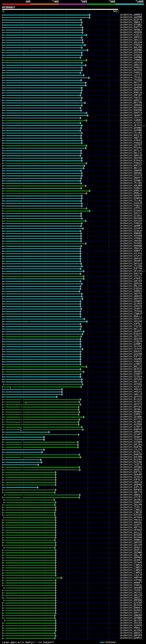This screenshot has width=146, height=644.
Task: Open hit UniRef100_A8HMC4
Action: pos(131,15)
